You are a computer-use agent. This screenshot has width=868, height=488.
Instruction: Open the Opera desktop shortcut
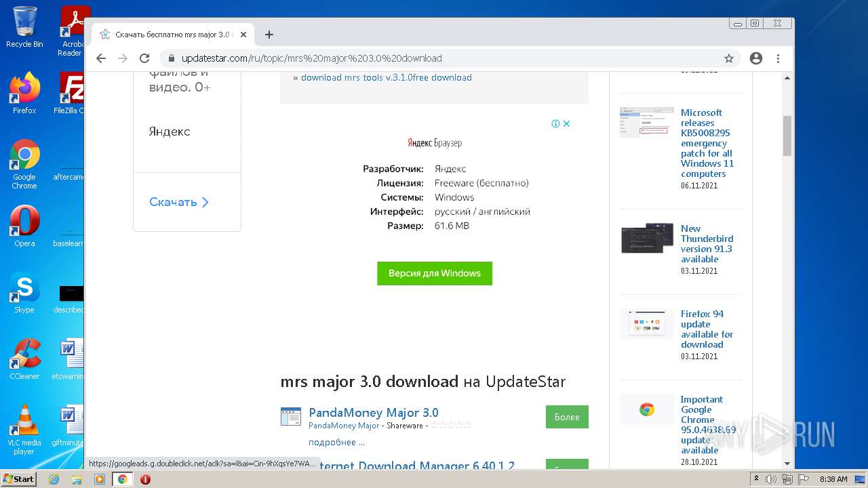pyautogui.click(x=24, y=226)
